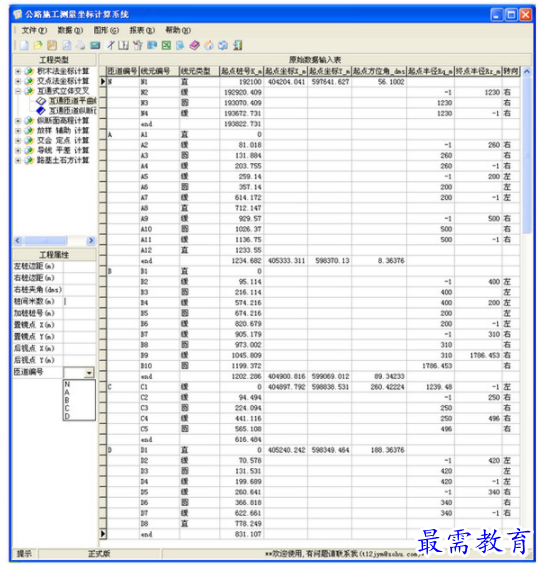
Task: Click cell value 404204.041
Action: tap(286, 82)
